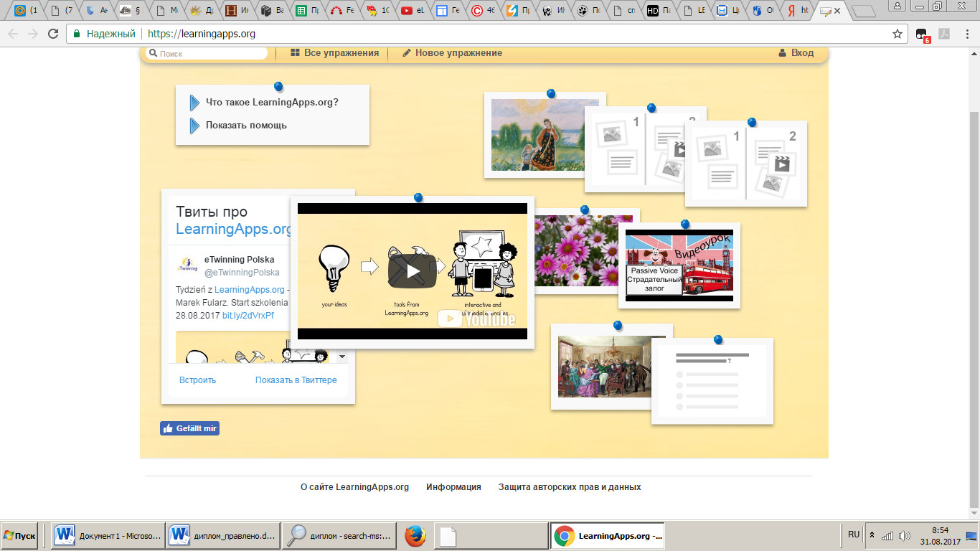980x551 pixels.
Task: Open a new browser tab
Action: pyautogui.click(x=863, y=11)
